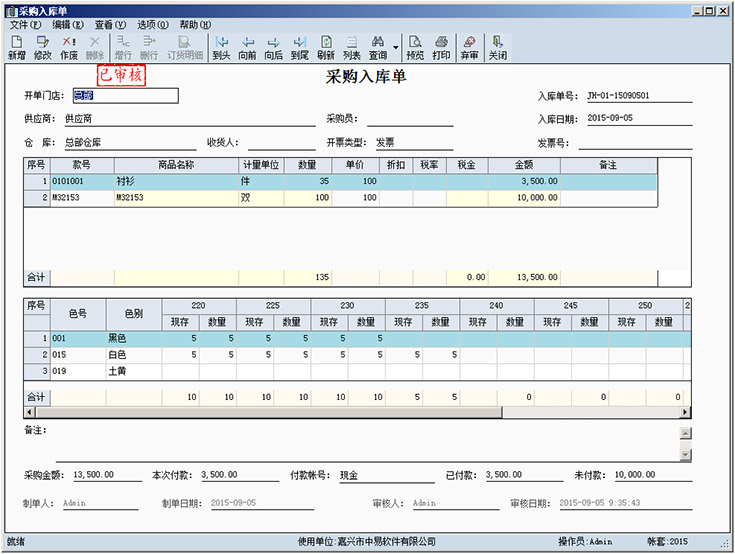
Task: Click the 预览 (Preview) icon
Action: pos(415,48)
